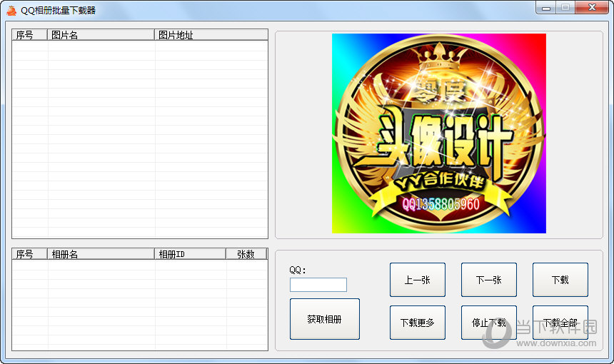This screenshot has width=614, height=364.
Task: Stop downloading with 停止下载
Action: pyautogui.click(x=488, y=323)
